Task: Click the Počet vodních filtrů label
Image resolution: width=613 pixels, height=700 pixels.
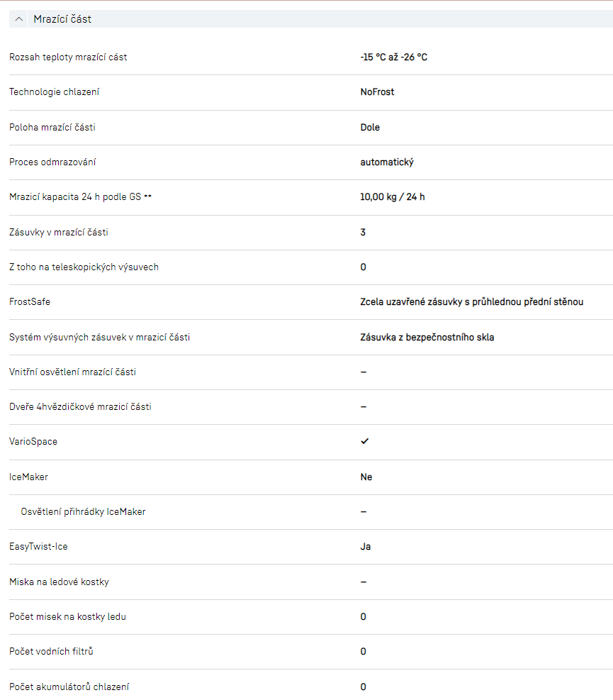Action: (51, 651)
